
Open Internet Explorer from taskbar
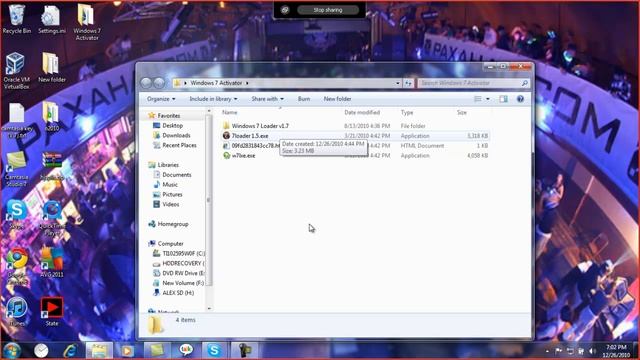point(70,351)
